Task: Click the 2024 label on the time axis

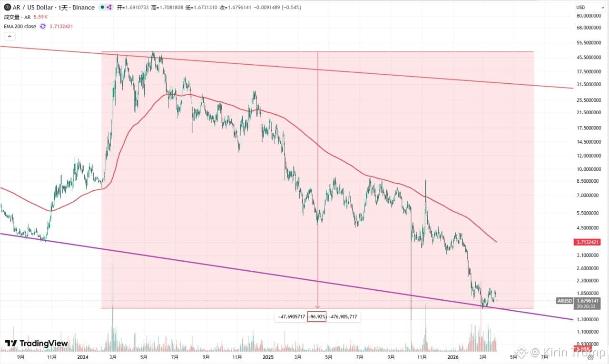Action: tap(82, 357)
